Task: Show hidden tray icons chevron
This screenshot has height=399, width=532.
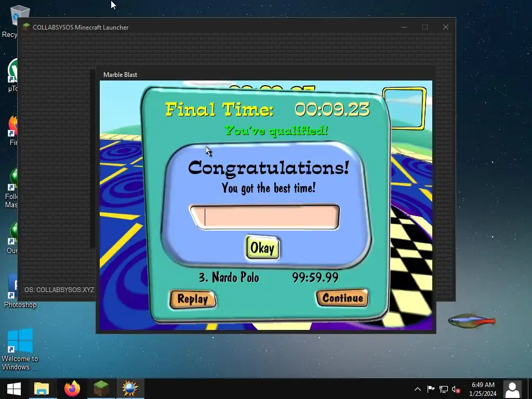Action: tap(418, 389)
